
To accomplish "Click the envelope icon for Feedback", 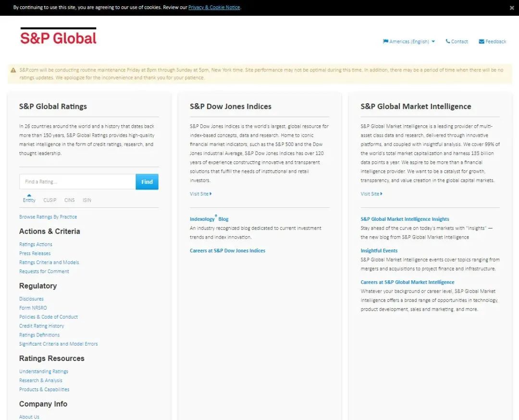I will [481, 41].
